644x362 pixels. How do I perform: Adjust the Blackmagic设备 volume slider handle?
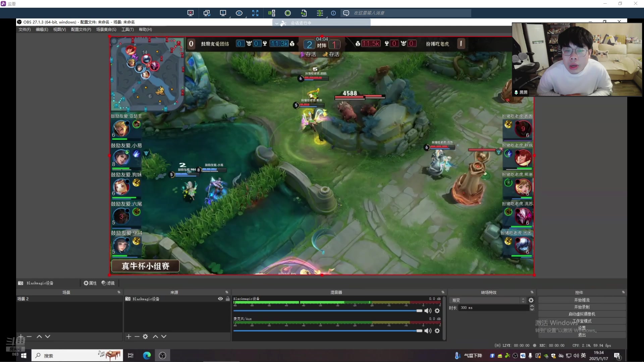(419, 311)
